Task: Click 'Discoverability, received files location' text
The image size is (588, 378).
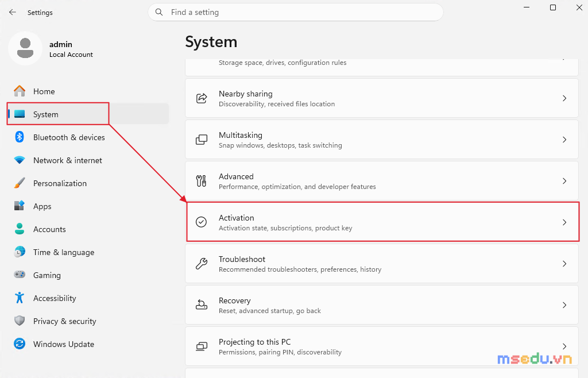Action: click(277, 104)
